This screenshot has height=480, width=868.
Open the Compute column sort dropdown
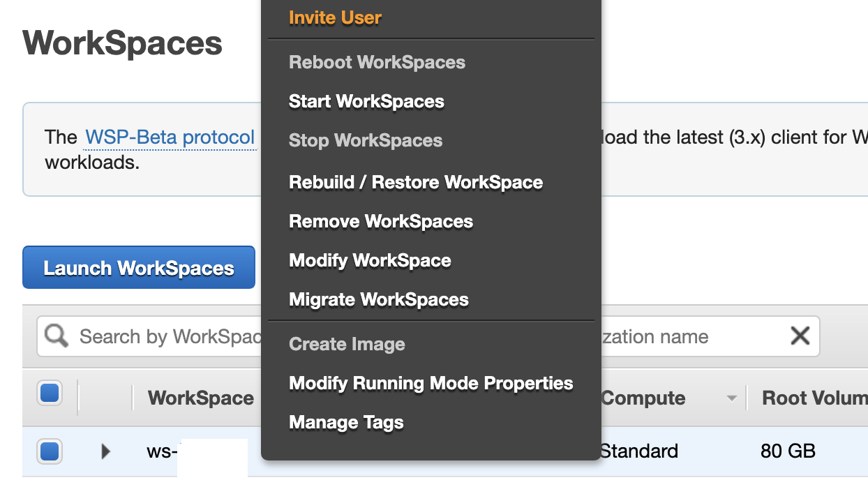coord(732,398)
